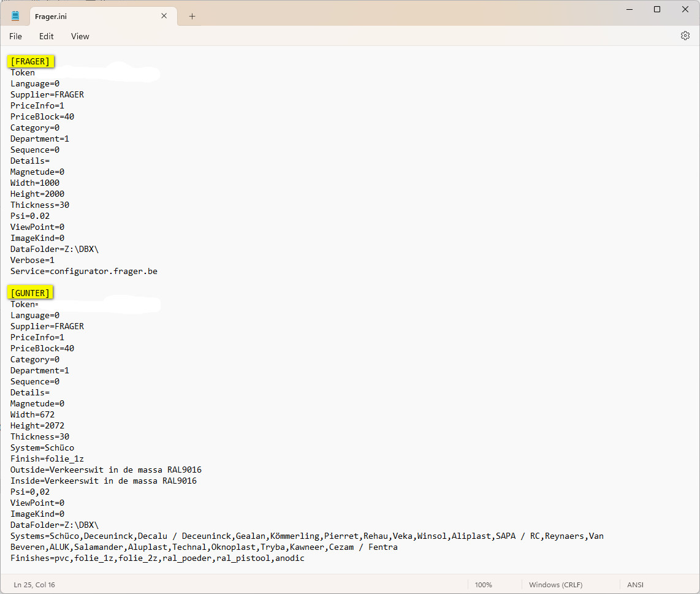
Task: Click the Height=2000 line
Action: click(x=37, y=194)
